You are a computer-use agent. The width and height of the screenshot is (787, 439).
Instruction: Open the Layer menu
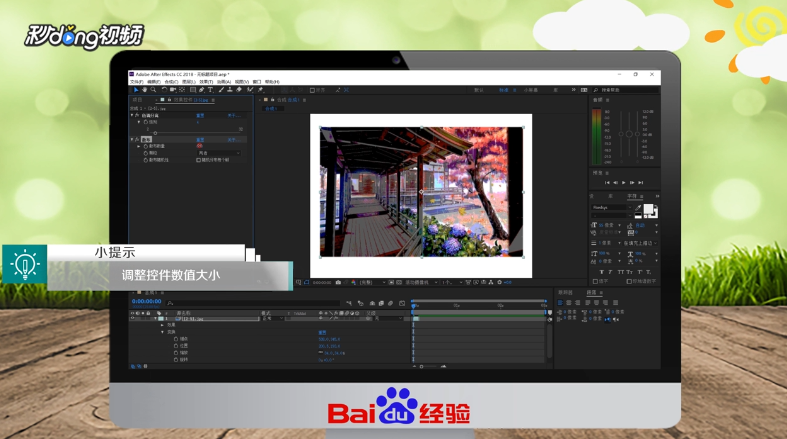click(x=189, y=82)
